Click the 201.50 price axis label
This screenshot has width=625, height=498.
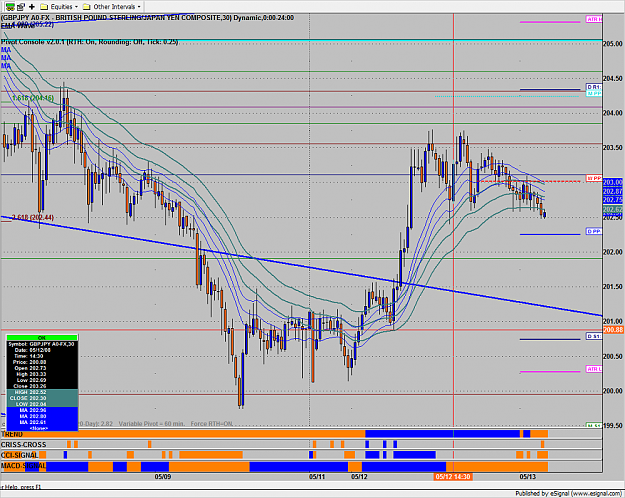point(613,287)
